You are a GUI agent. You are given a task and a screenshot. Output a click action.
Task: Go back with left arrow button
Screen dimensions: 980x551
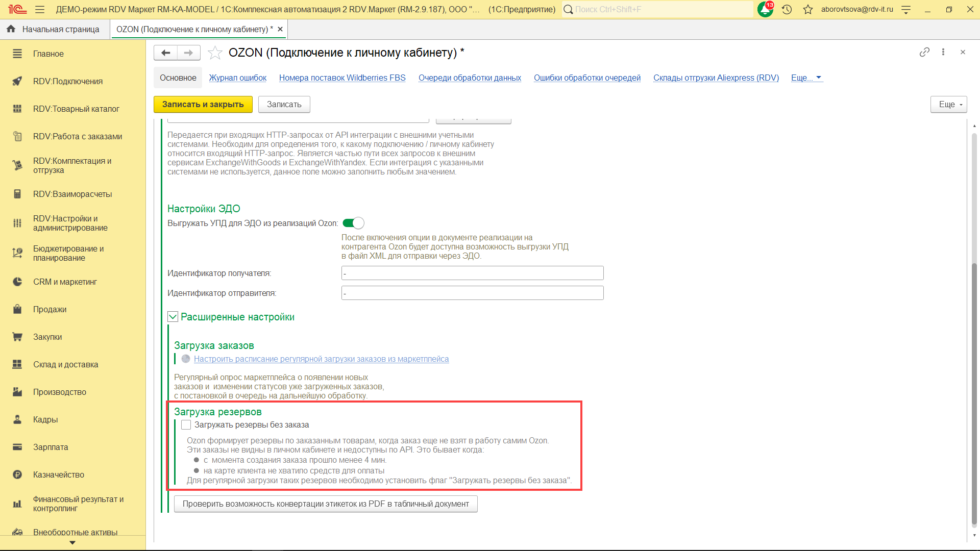coord(165,53)
